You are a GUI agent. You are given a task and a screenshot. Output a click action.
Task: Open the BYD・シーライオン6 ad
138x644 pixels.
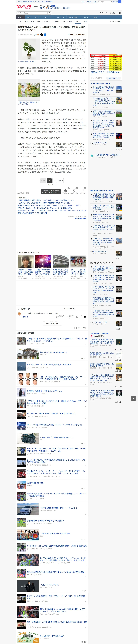tap(58, 508)
